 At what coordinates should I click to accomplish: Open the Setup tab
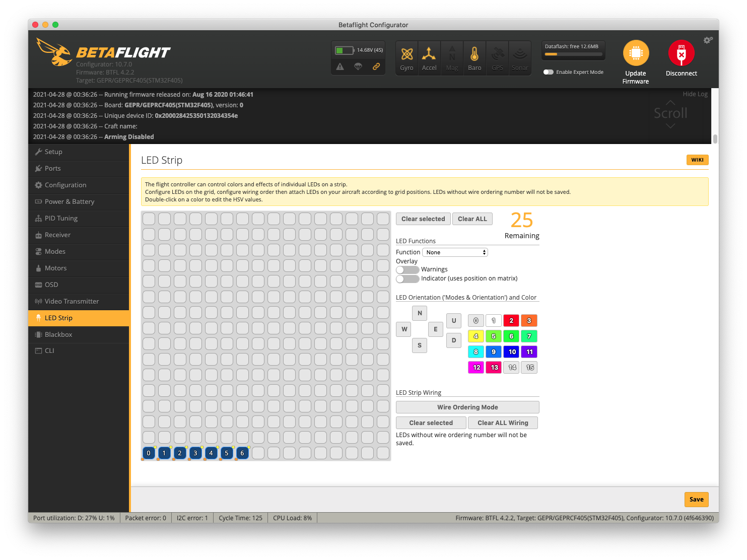point(79,152)
